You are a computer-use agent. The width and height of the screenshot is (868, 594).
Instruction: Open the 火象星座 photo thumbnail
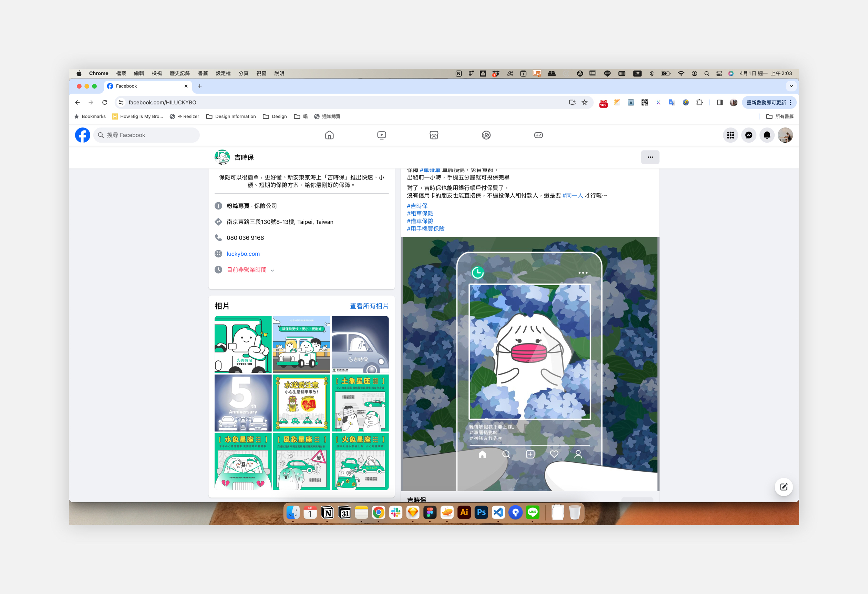click(x=360, y=461)
